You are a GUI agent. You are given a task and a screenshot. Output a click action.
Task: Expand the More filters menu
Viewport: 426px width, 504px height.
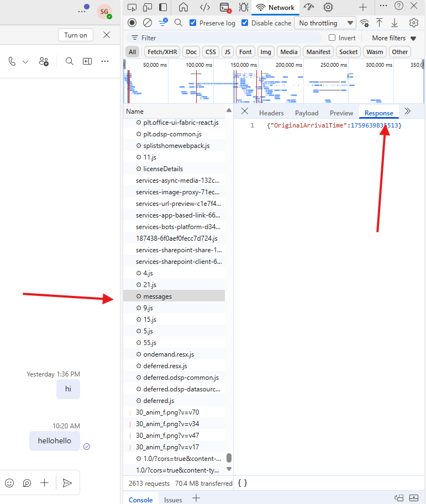coord(394,38)
